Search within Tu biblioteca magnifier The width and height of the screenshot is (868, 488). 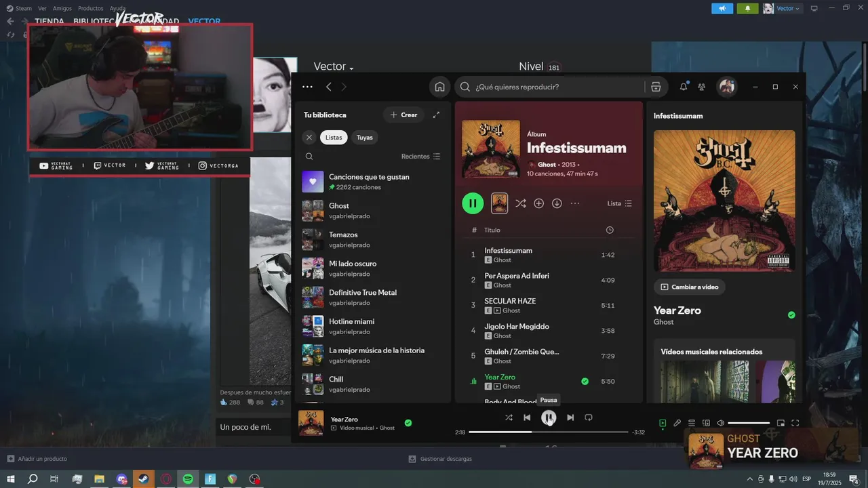pos(309,157)
